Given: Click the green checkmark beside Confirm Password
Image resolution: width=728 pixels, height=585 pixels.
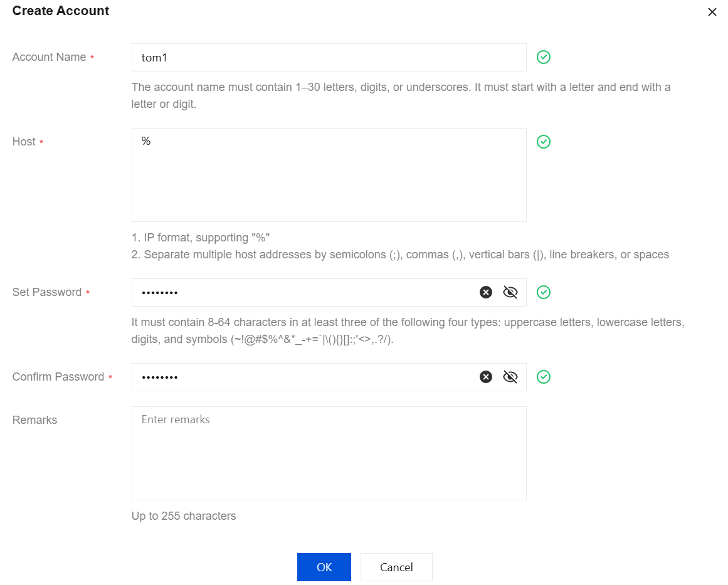Looking at the screenshot, I should (544, 377).
